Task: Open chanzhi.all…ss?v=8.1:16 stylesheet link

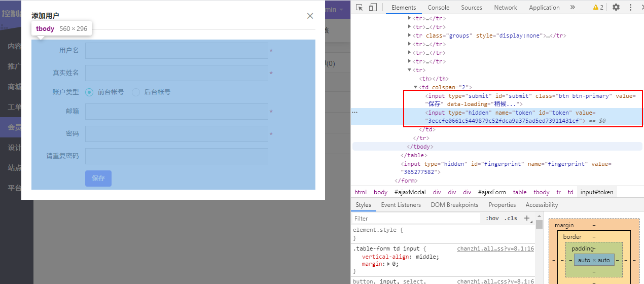Action: (x=495, y=248)
